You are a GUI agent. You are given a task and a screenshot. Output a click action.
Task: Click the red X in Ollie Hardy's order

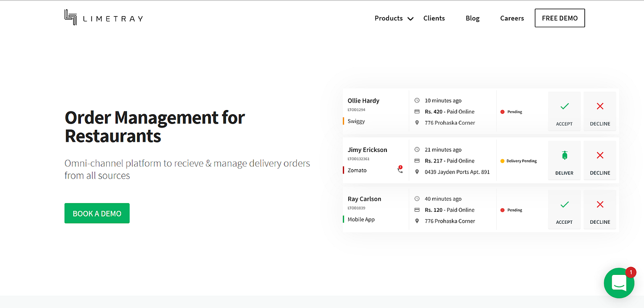click(x=600, y=106)
